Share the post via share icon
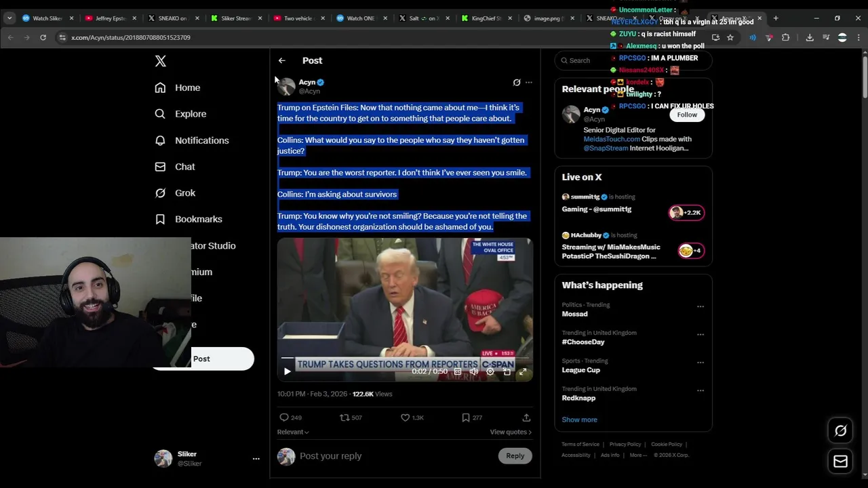The height and width of the screenshot is (488, 868). coord(526,418)
